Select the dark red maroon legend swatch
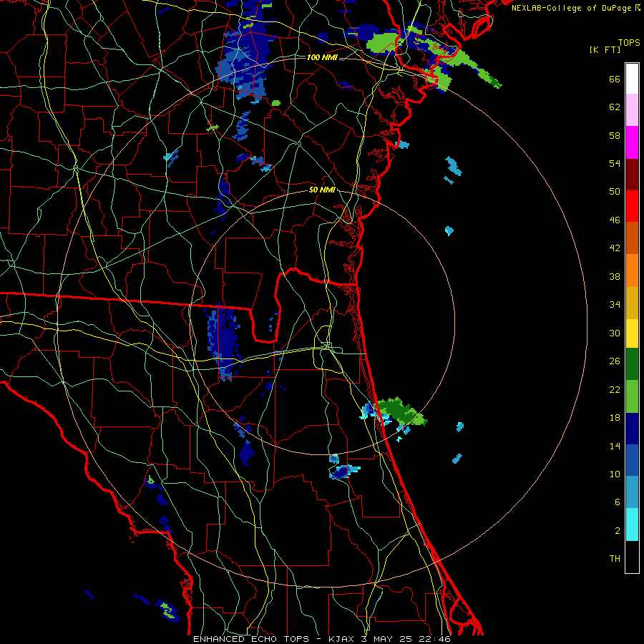644x644 pixels. tap(632, 175)
